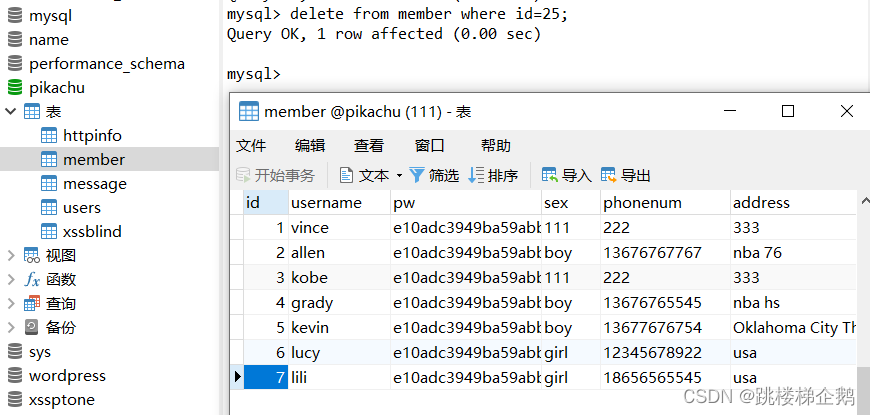Click address cell 'nba hs'
Image resolution: width=870 pixels, height=415 pixels.
click(793, 302)
